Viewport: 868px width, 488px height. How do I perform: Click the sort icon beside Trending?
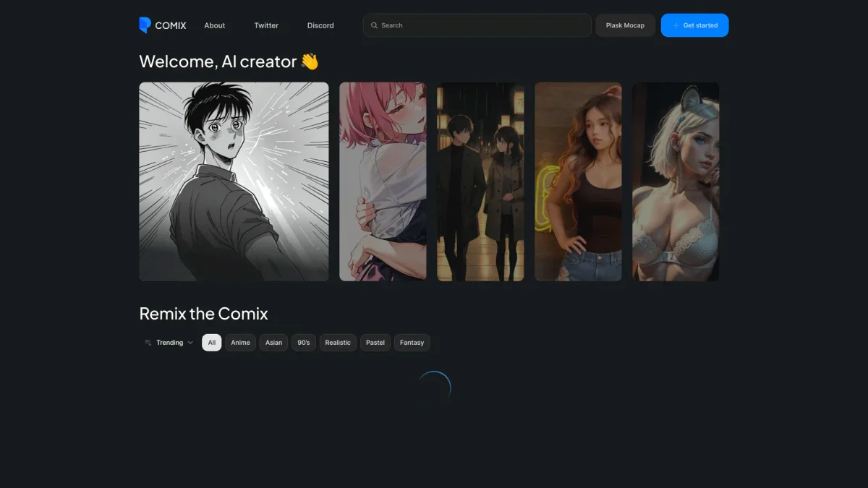[148, 343]
